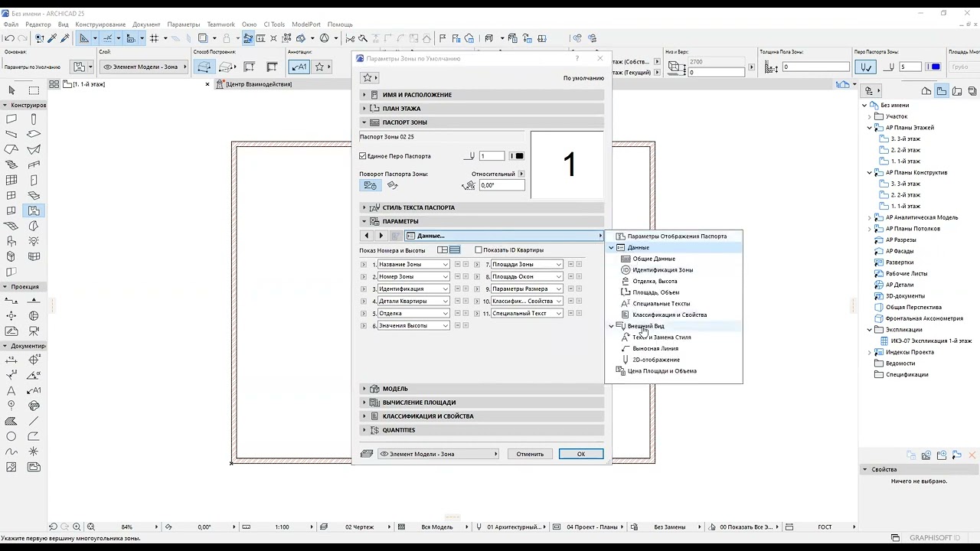Click the OK button in dialog

[x=581, y=454]
